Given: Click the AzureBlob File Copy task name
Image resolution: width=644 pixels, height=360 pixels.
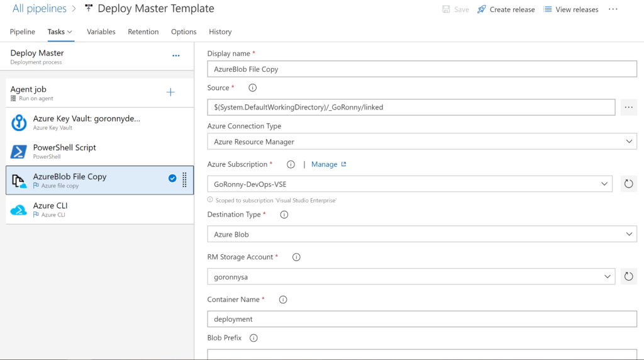Looking at the screenshot, I should (x=70, y=176).
